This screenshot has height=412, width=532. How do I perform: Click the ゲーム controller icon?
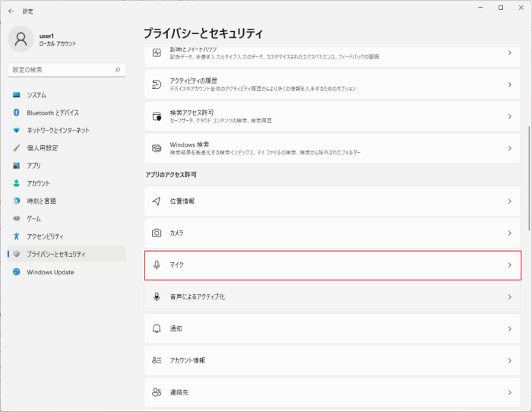pos(16,219)
